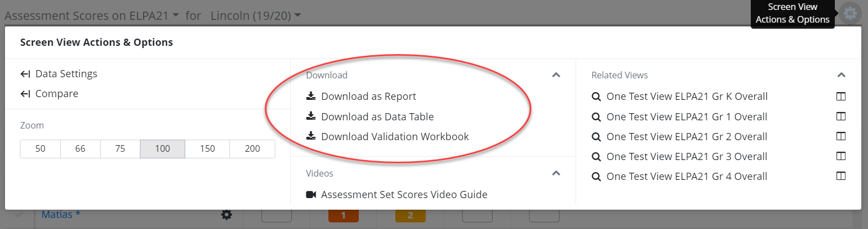
Task: Click Download Validation Workbook
Action: [x=388, y=136]
